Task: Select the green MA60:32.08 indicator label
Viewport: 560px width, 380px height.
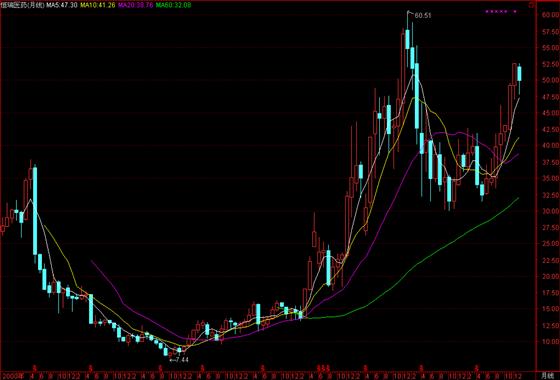Action: tap(173, 5)
